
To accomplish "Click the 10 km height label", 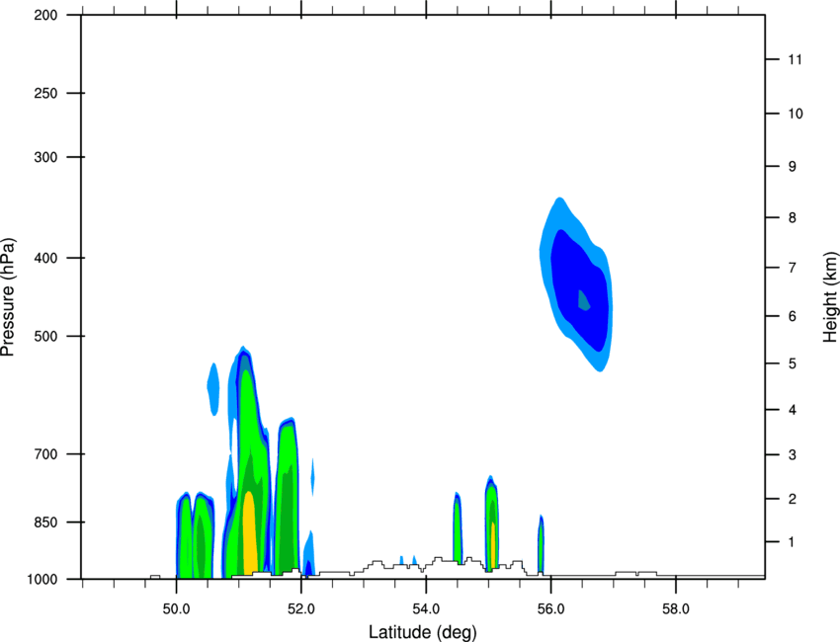I will [x=796, y=114].
